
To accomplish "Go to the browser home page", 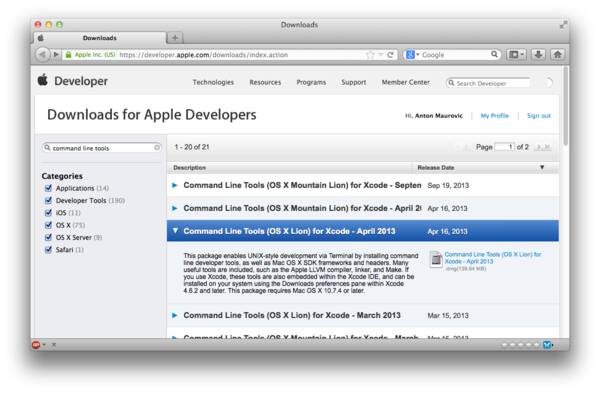I will point(557,55).
